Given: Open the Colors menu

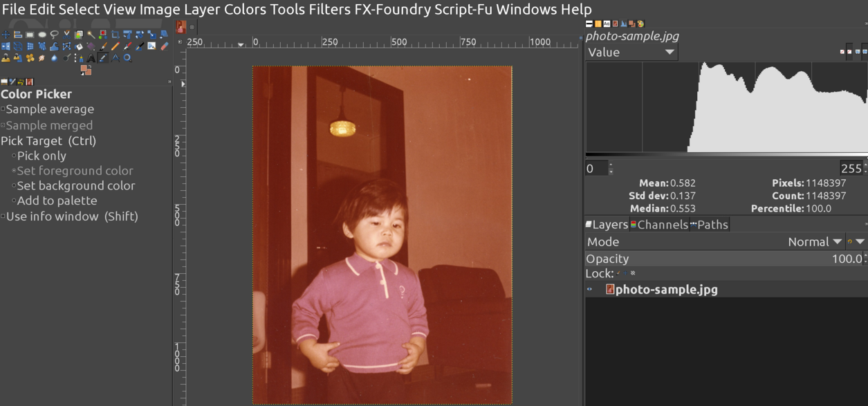Looking at the screenshot, I should point(246,10).
